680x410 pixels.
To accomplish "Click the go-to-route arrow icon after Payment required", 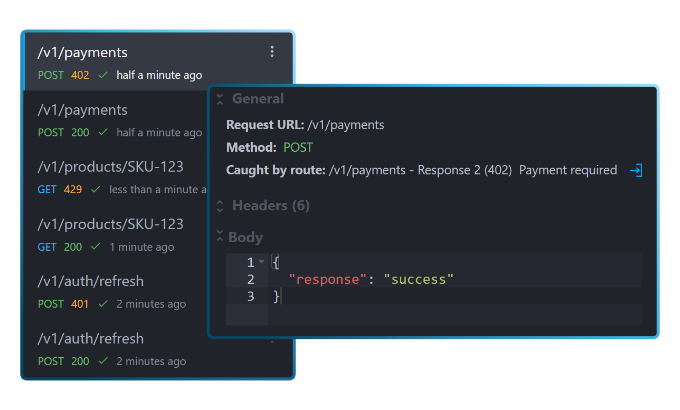I will (x=635, y=171).
